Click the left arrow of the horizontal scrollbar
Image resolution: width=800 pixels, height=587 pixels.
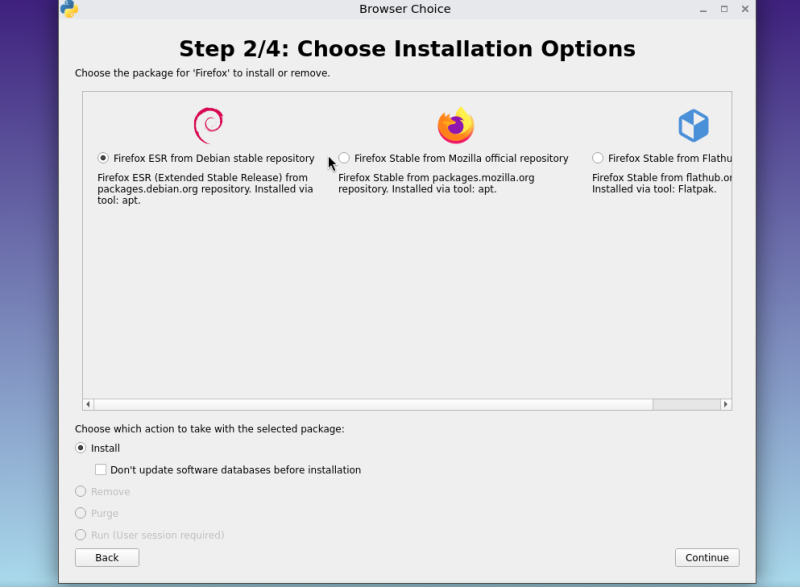(88, 404)
